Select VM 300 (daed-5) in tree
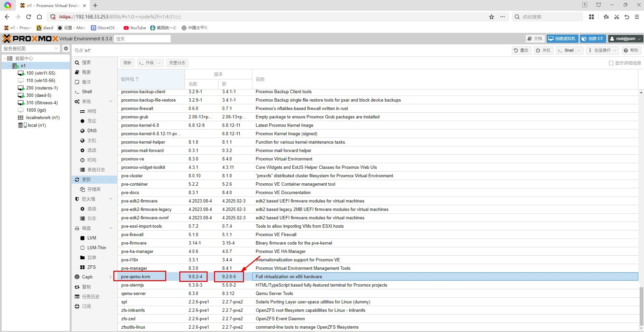 click(39, 95)
